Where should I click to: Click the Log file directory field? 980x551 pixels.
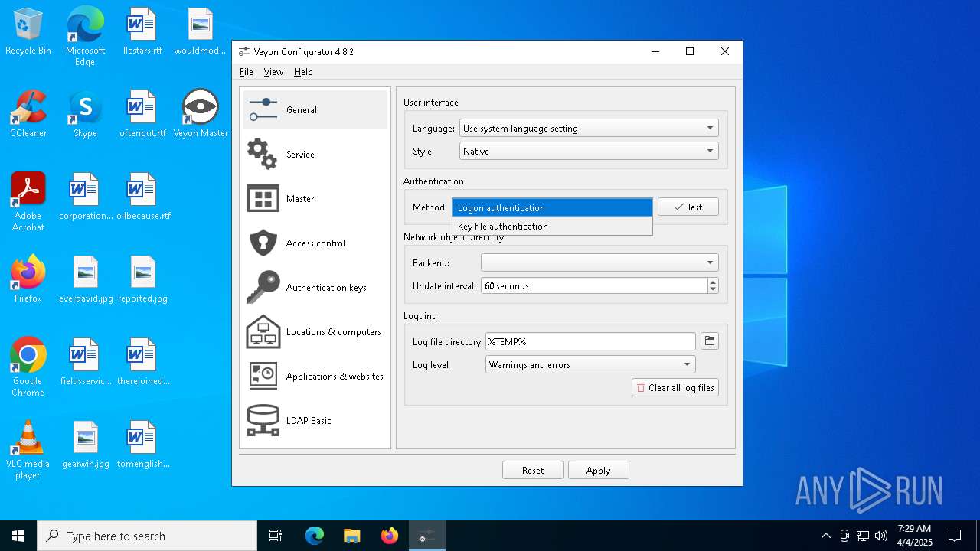coord(590,341)
